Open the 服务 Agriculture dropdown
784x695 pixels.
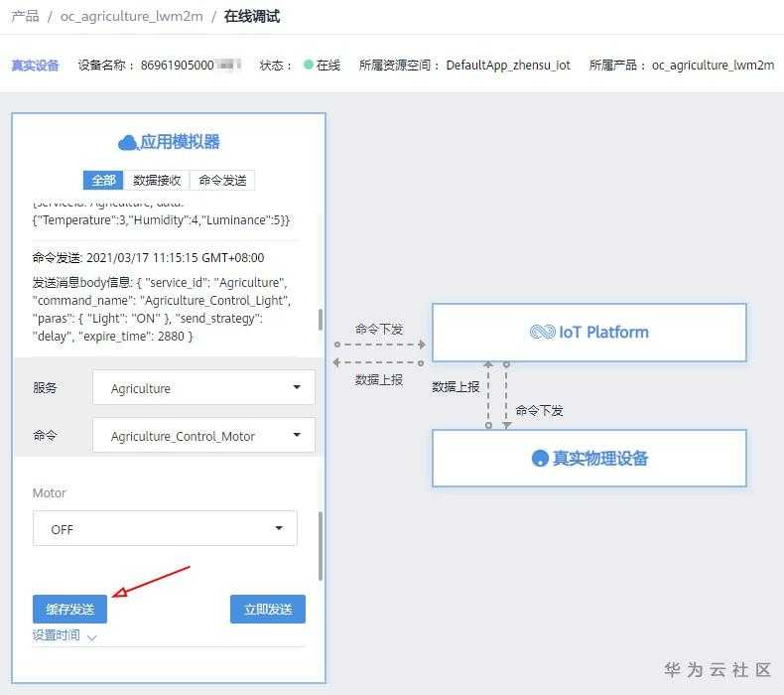203,388
